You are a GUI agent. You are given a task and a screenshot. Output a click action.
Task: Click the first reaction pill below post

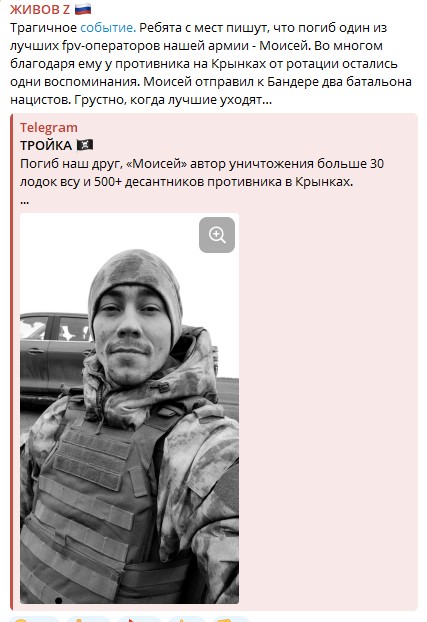pyautogui.click(x=34, y=619)
